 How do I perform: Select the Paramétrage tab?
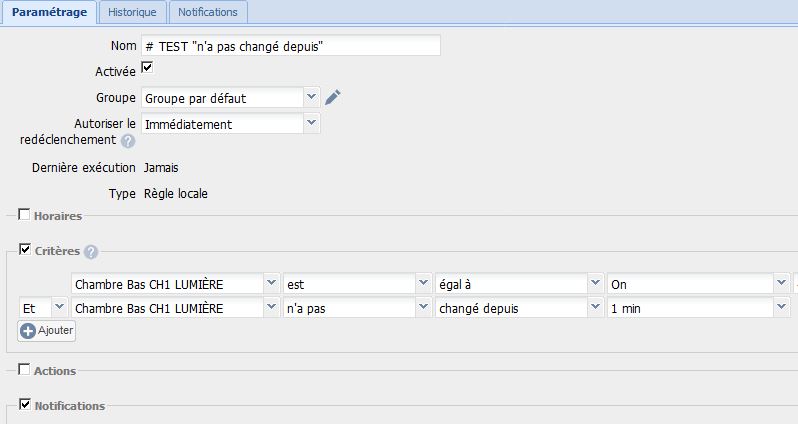pyautogui.click(x=48, y=12)
